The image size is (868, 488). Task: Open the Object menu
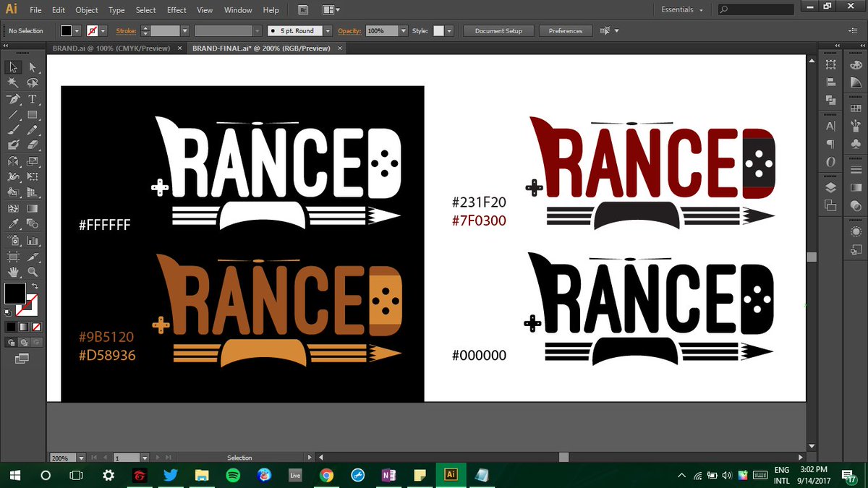coord(87,10)
